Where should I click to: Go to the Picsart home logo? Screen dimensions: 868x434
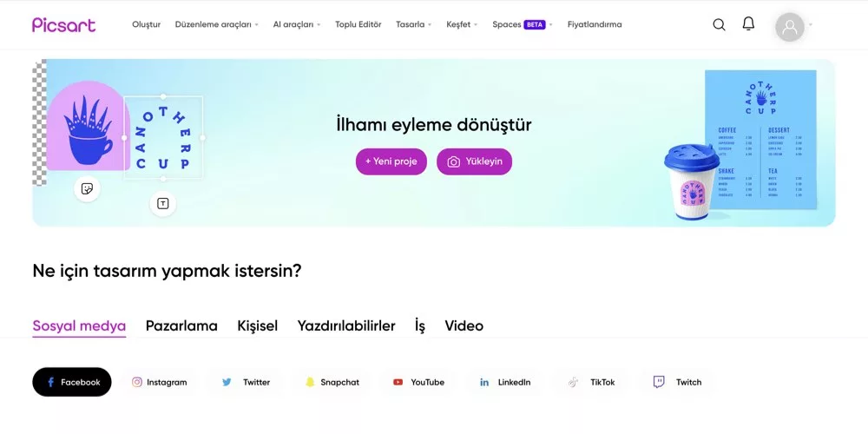click(63, 25)
